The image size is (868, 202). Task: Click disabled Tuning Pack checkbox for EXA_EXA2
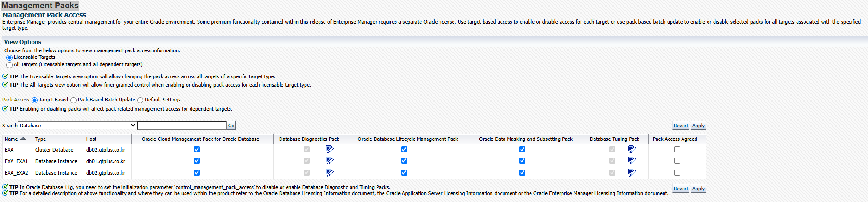pyautogui.click(x=612, y=172)
